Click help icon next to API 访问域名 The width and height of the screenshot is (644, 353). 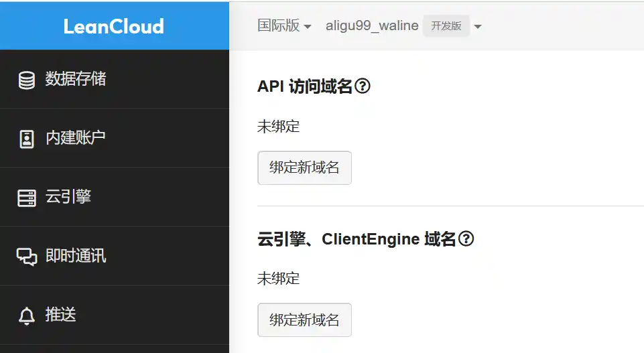point(363,86)
